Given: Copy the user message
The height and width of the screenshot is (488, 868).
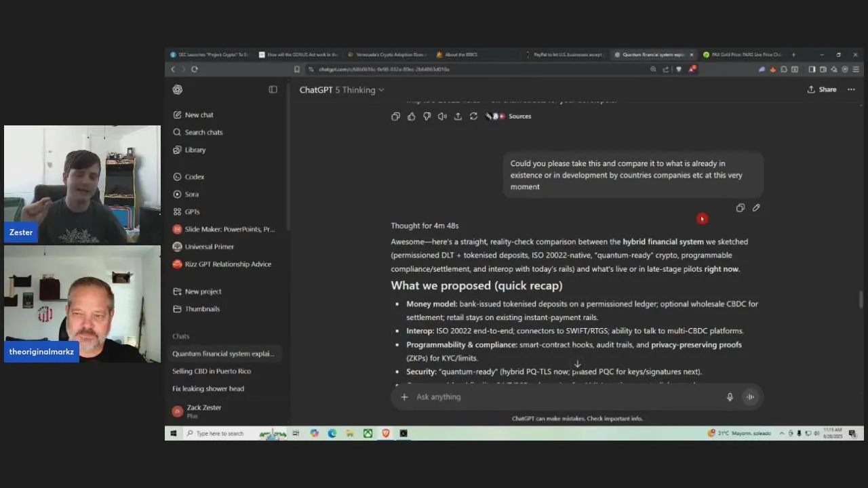Looking at the screenshot, I should click(x=741, y=208).
